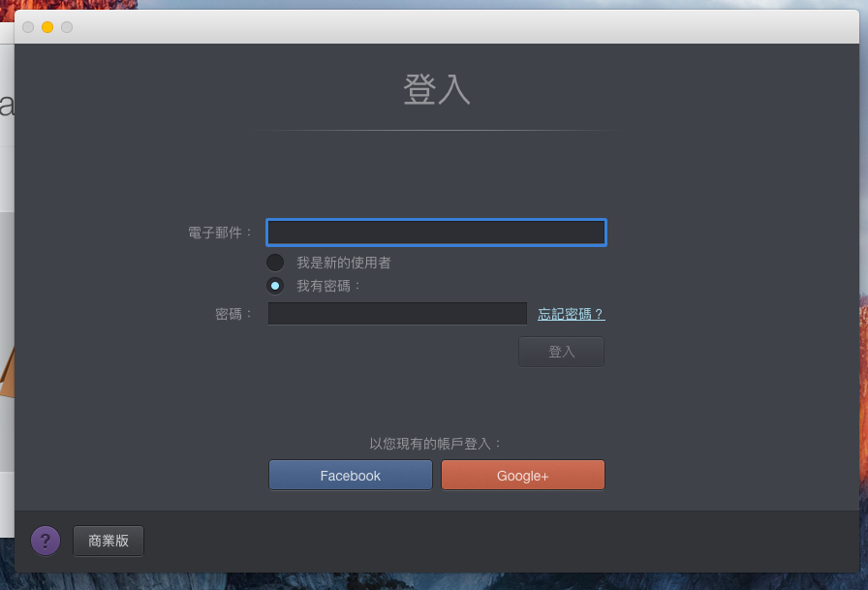Open the 忘記密碼？ link
Image resolution: width=868 pixels, height=590 pixels.
coord(571,314)
